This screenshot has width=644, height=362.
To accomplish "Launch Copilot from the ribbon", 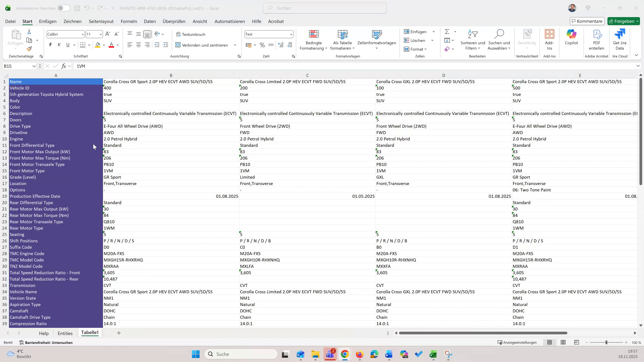I will coord(571,38).
